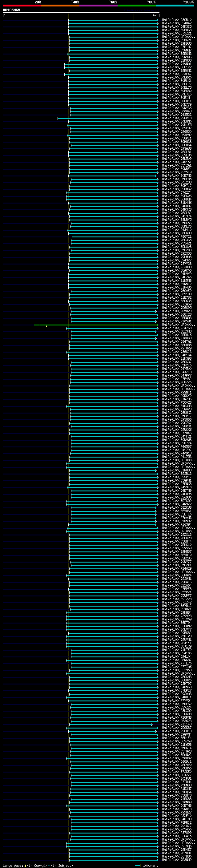Image resolution: width=197 pixels, height=868 pixels.
Task: Click the red 20% identity legend segment
Action: point(22,6)
